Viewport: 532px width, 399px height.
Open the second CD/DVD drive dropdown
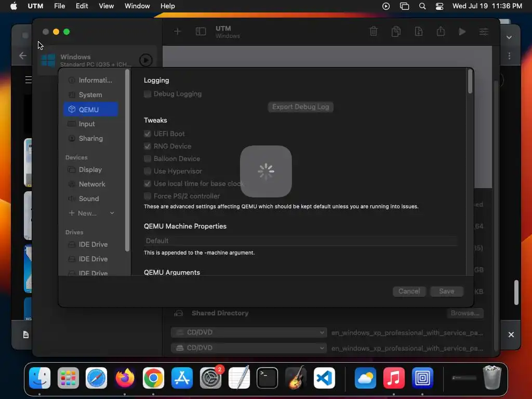coord(249,348)
